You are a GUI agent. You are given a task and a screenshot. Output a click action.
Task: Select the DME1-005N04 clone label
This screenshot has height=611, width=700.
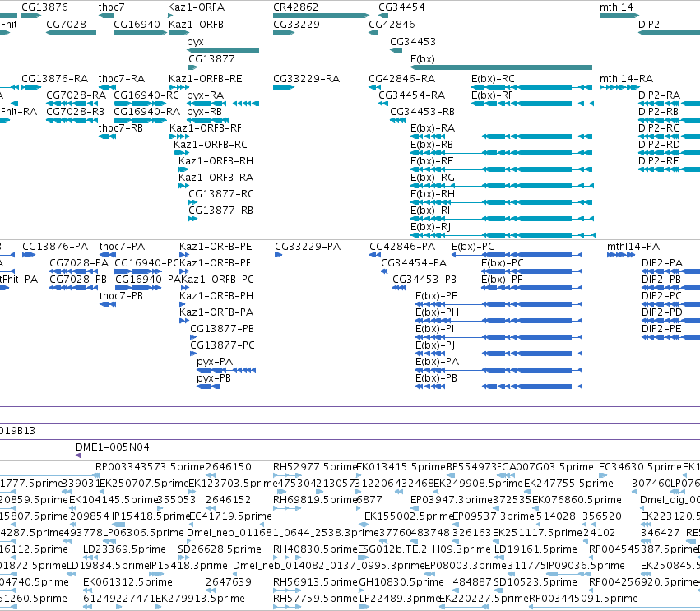point(113,447)
